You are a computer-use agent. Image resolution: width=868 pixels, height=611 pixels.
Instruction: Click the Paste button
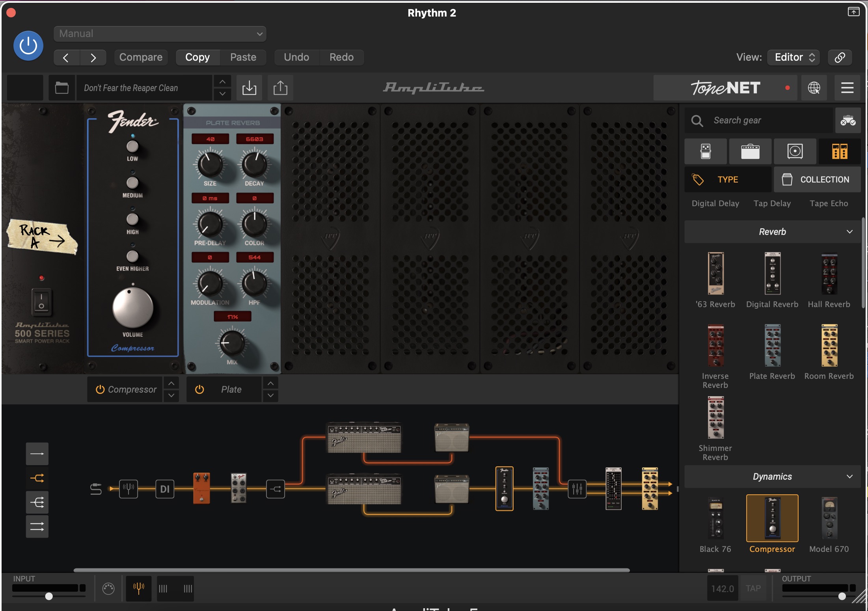coord(243,58)
